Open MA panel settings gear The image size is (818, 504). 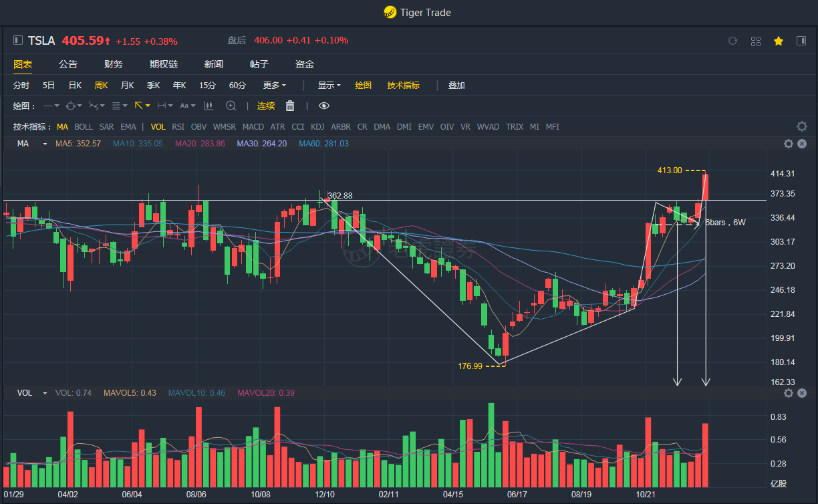[789, 144]
